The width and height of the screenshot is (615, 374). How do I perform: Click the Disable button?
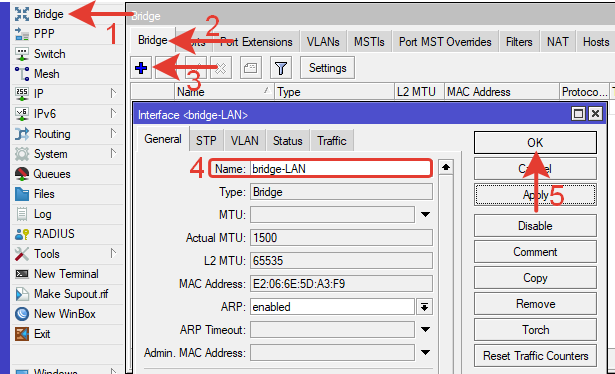(535, 226)
